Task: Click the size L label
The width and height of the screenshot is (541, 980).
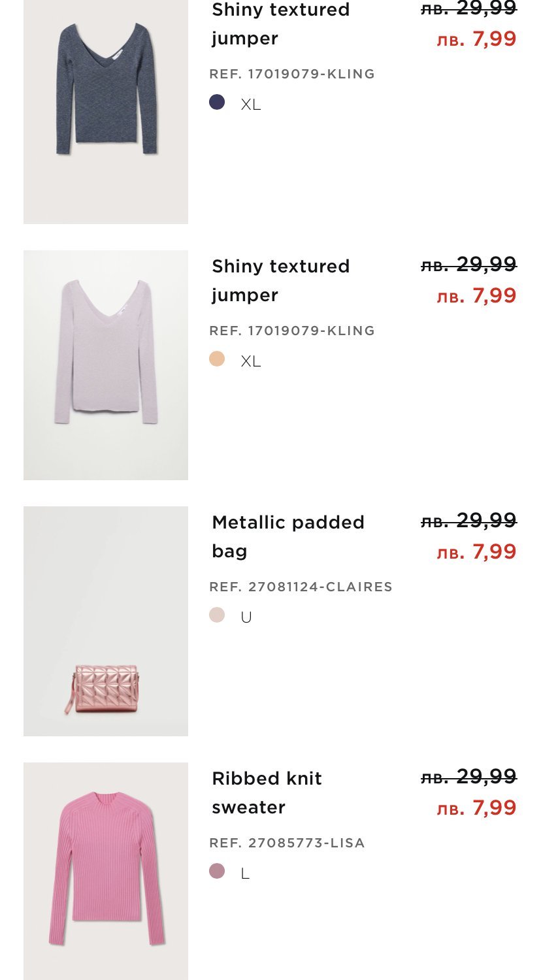Action: click(x=245, y=874)
